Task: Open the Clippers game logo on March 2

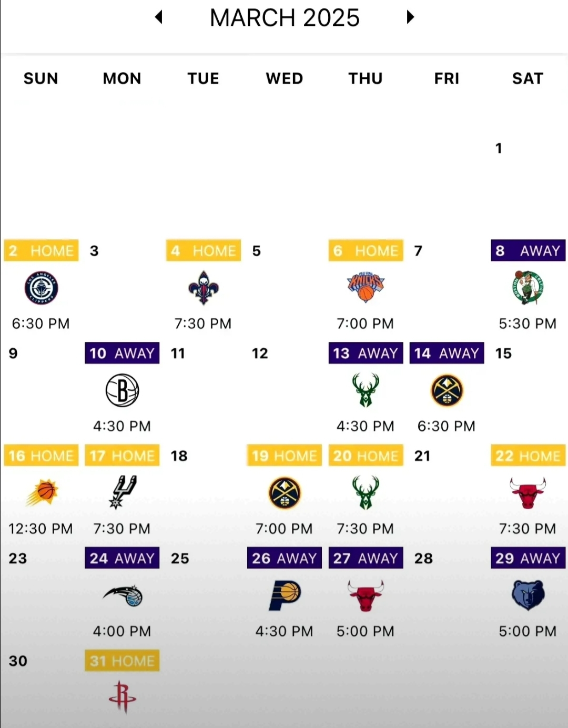Action: (41, 288)
